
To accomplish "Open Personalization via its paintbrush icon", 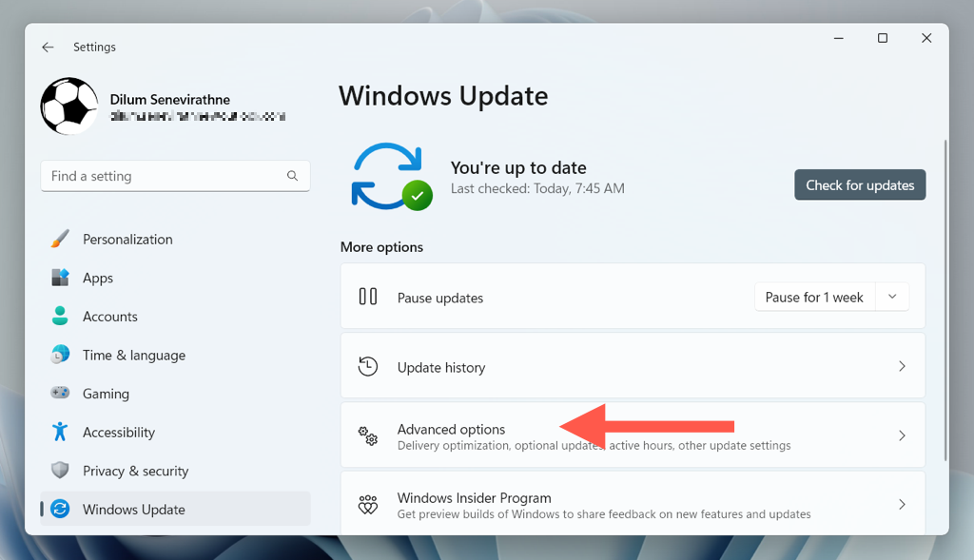I will (x=60, y=239).
